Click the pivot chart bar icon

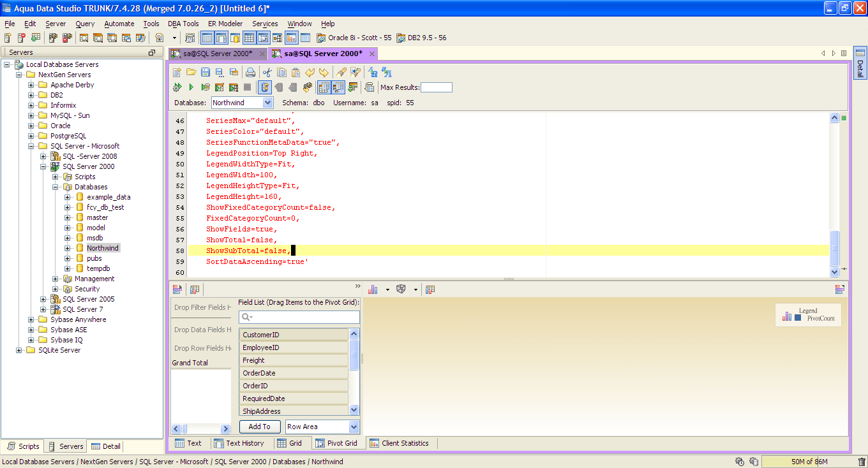tap(373, 289)
